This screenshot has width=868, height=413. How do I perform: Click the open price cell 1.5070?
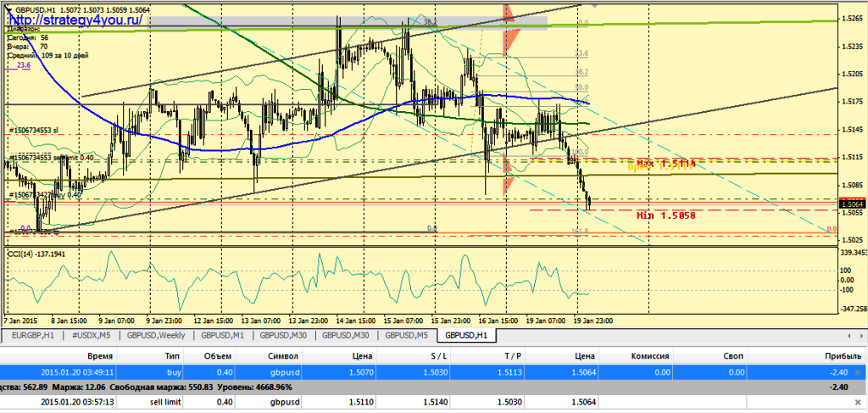tap(359, 372)
